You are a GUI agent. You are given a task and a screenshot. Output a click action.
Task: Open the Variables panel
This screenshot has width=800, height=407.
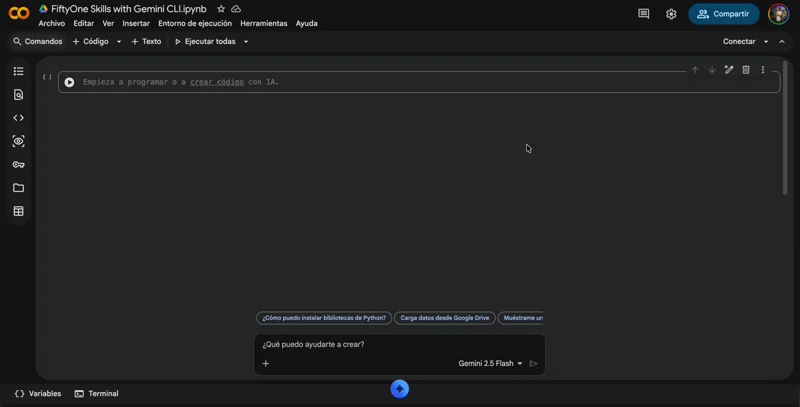click(x=38, y=394)
